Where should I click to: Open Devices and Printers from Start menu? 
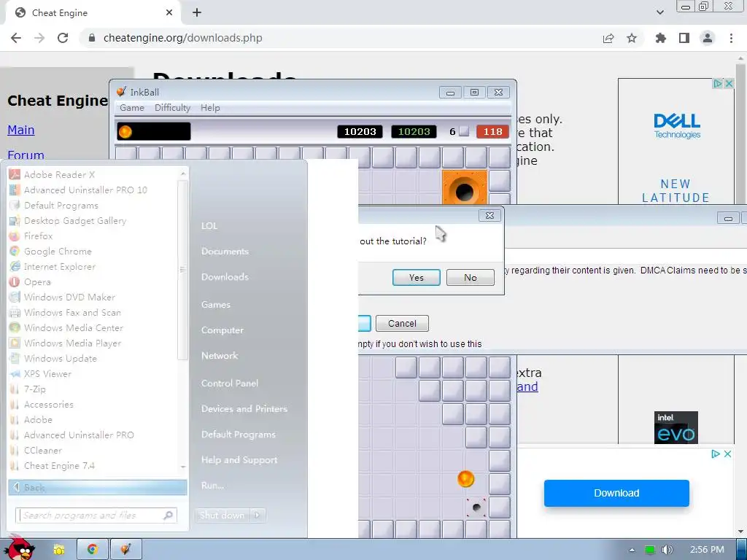pos(244,409)
